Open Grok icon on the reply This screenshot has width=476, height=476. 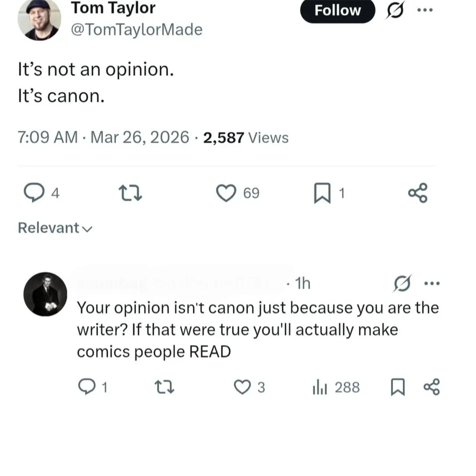pos(403,283)
